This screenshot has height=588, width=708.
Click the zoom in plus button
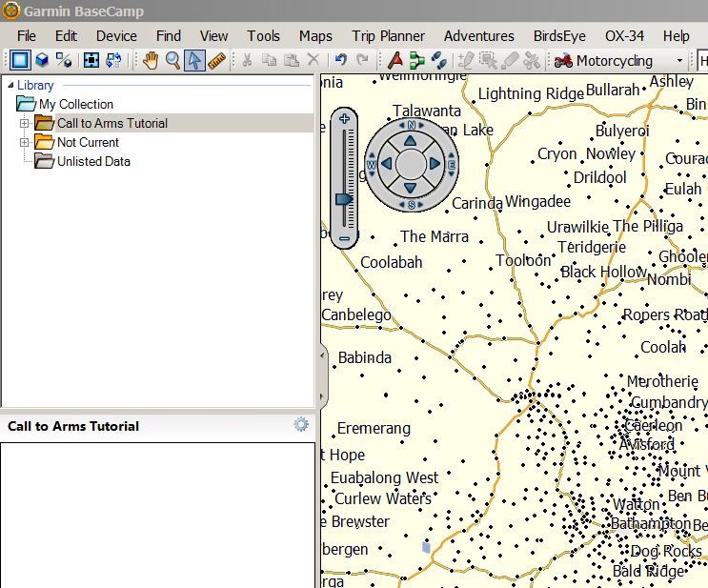click(x=344, y=119)
